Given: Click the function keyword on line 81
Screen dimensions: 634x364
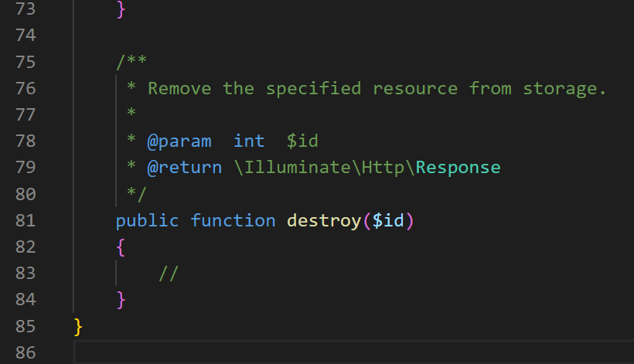Looking at the screenshot, I should (x=233, y=220).
